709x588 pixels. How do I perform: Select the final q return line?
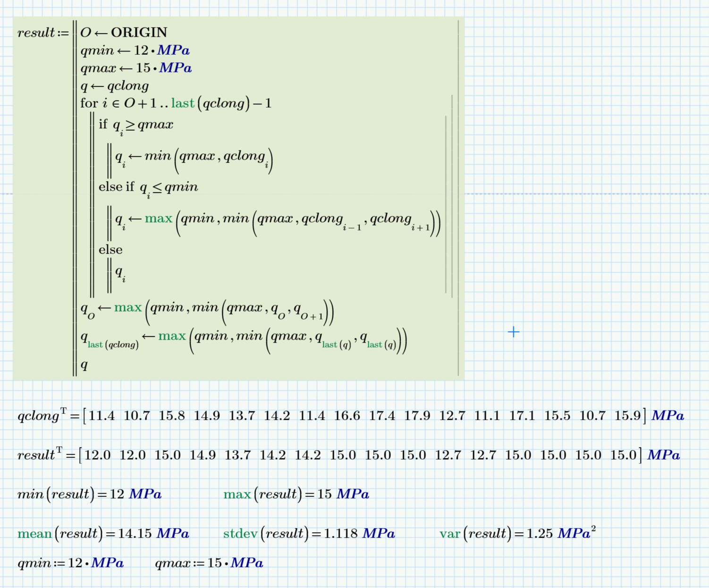pos(84,365)
